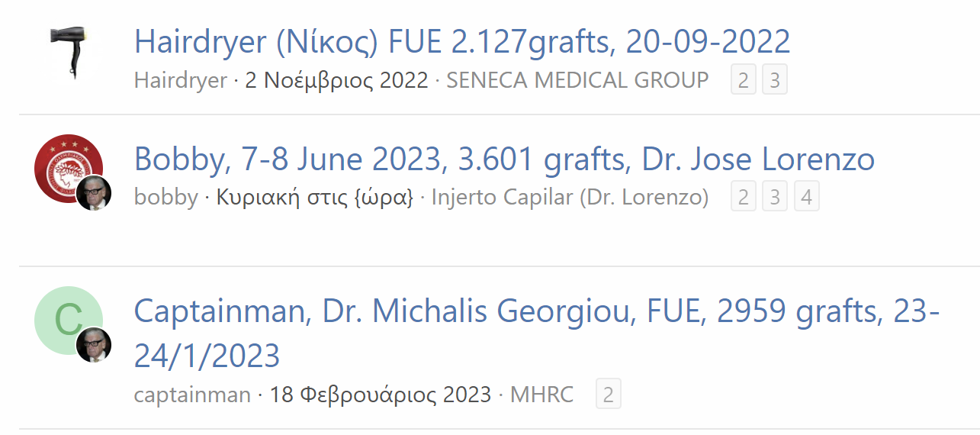This screenshot has height=435, width=980.
Task: Click the 18 Φεβρουάριος 2023 date
Action: (x=380, y=395)
